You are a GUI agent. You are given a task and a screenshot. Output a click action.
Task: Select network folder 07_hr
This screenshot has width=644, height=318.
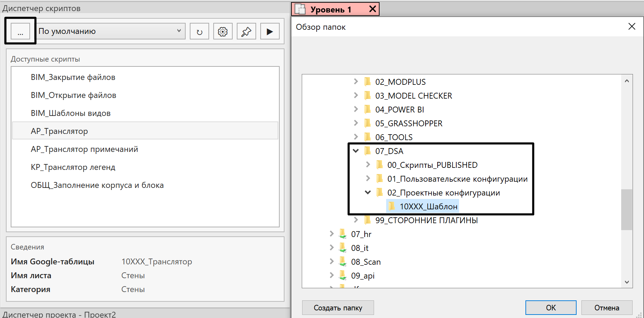[x=361, y=234]
